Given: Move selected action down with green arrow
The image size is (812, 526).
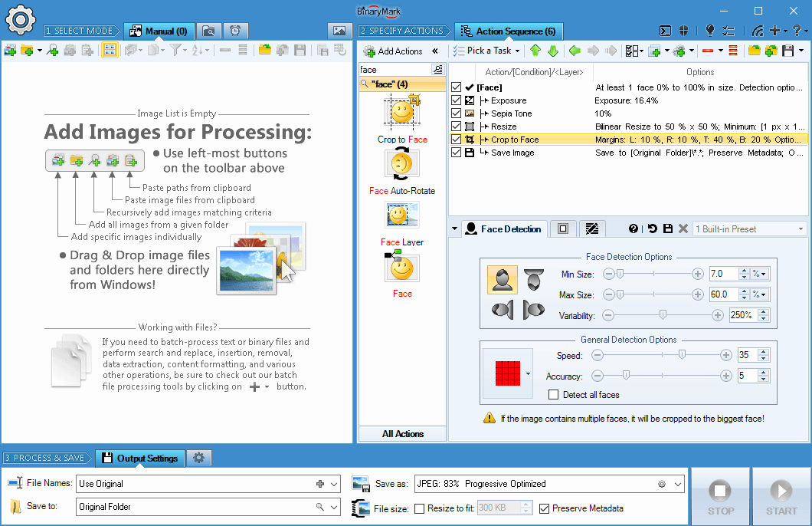Looking at the screenshot, I should pyautogui.click(x=552, y=51).
